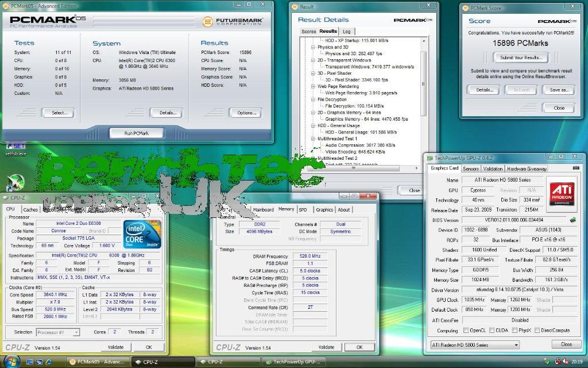Click the Core Speed 3640.1 MHz field

point(56,295)
